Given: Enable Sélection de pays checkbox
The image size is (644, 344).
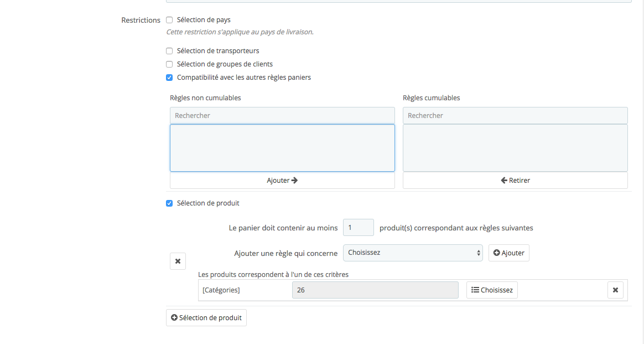Looking at the screenshot, I should point(169,20).
